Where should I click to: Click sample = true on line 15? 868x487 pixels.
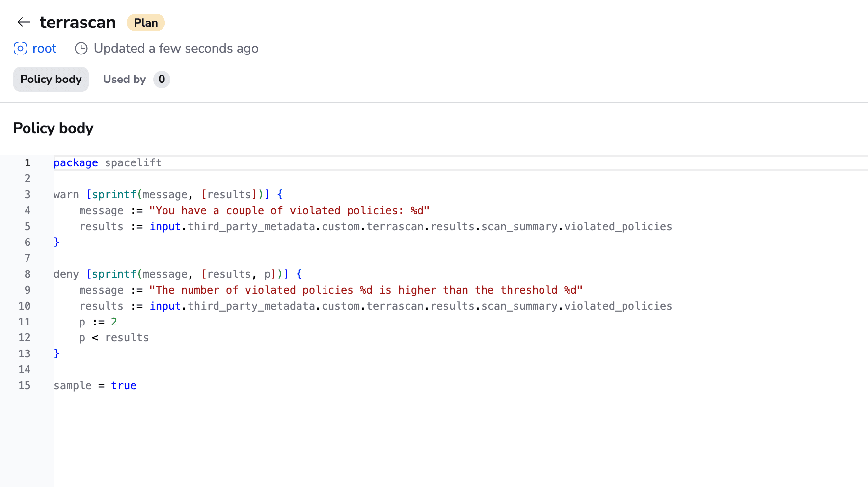(x=95, y=385)
